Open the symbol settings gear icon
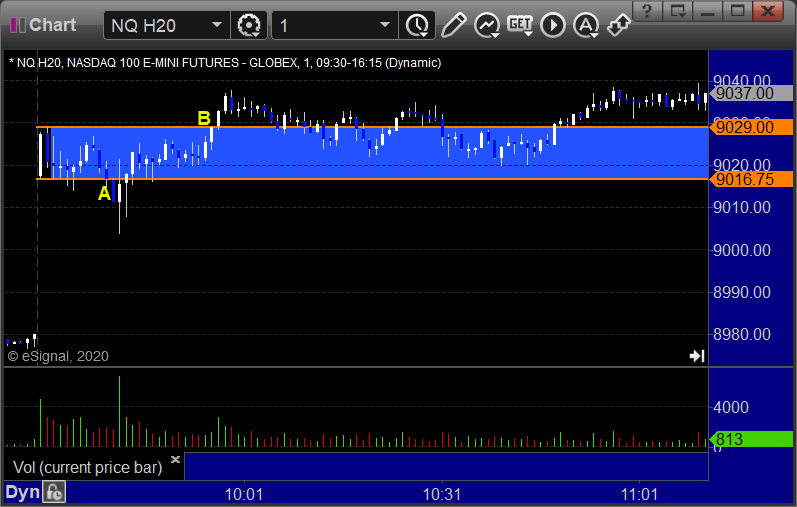 tap(249, 25)
